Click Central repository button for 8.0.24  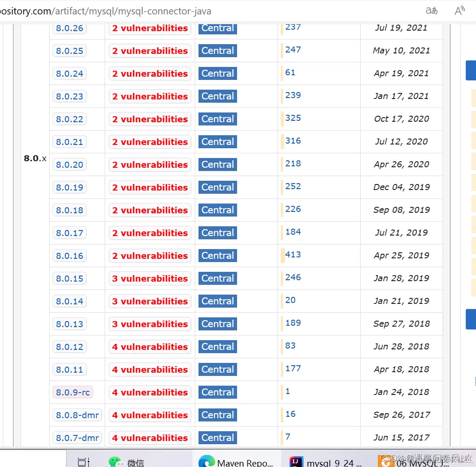tap(218, 73)
